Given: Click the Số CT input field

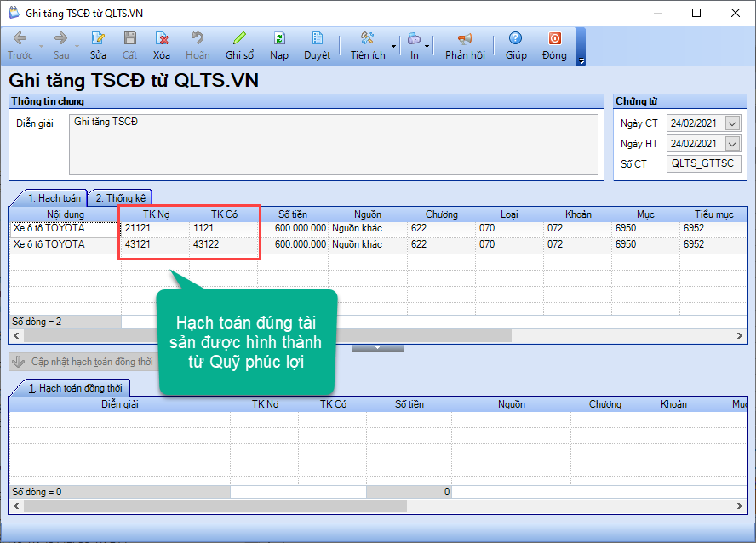Looking at the screenshot, I should (703, 163).
